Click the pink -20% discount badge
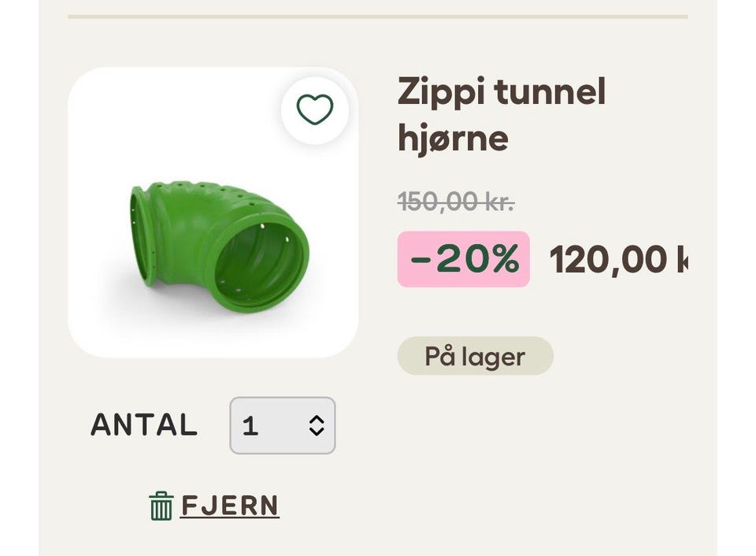Screen dimensions: 756x556 tap(463, 259)
